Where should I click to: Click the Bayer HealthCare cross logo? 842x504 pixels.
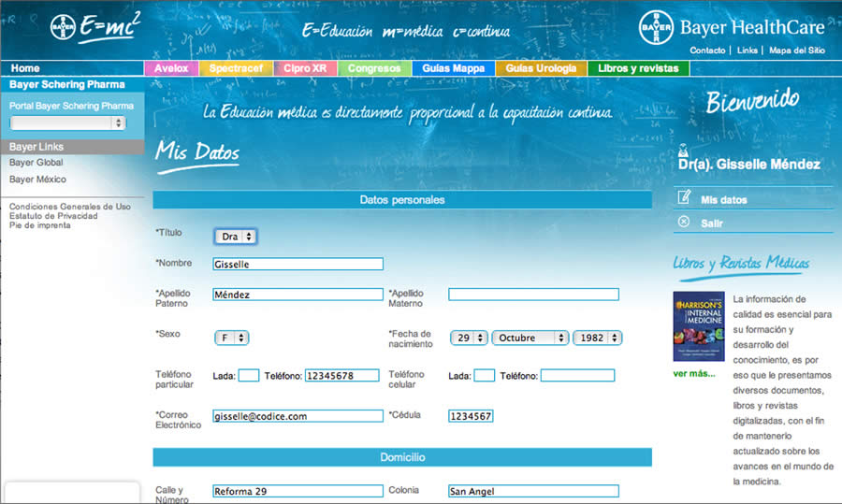coord(656,27)
